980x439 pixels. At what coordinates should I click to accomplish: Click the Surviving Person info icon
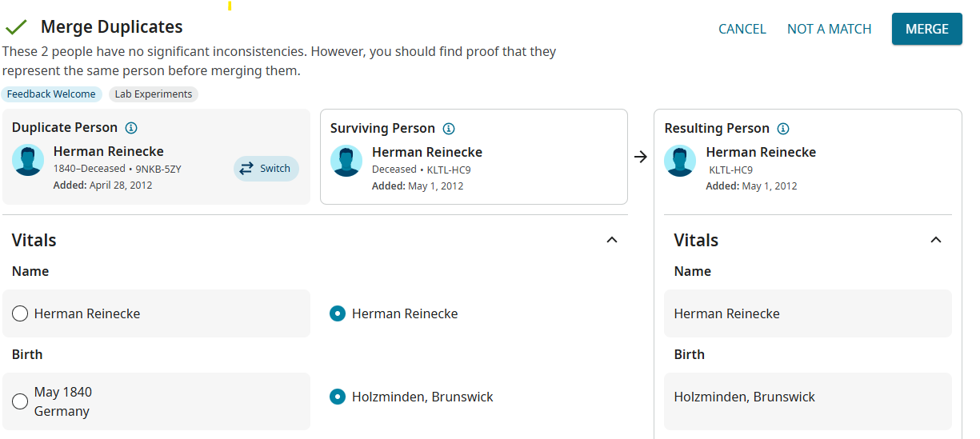pos(449,129)
